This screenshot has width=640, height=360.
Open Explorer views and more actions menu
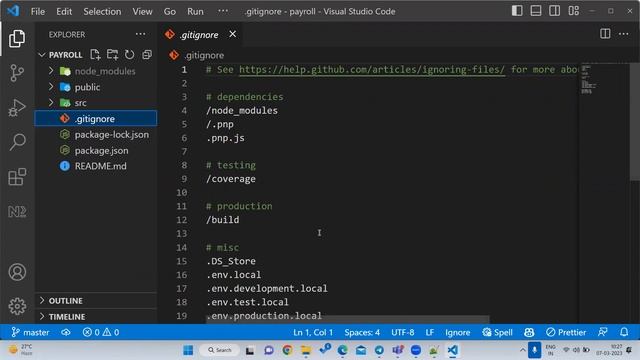[x=140, y=34]
